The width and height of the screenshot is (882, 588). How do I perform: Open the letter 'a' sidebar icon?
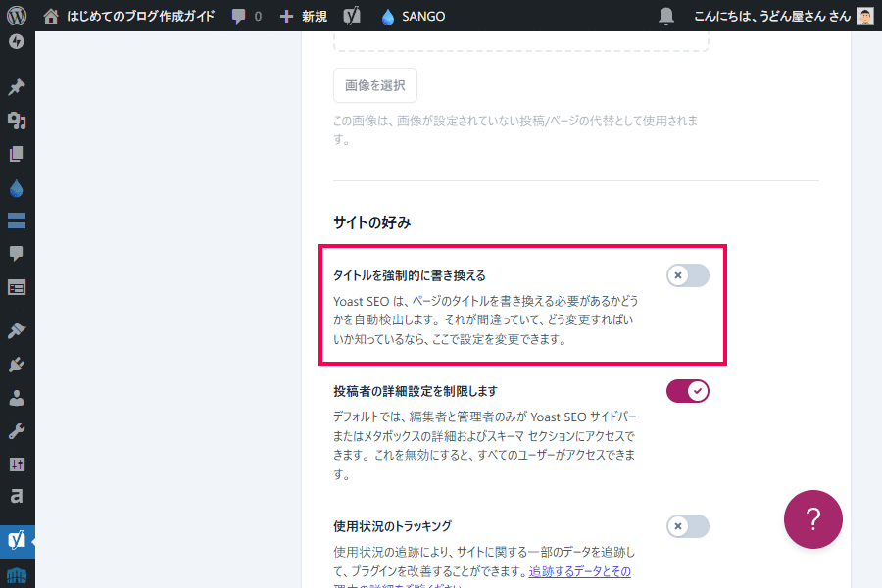[x=17, y=496]
